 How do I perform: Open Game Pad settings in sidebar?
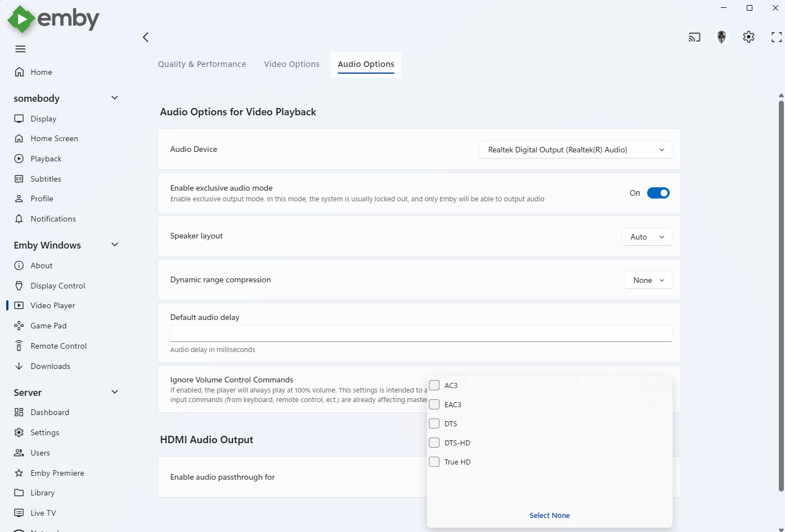click(48, 326)
